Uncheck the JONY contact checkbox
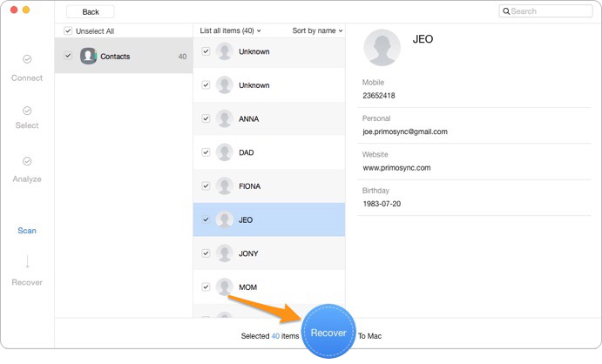Image resolution: width=602 pixels, height=364 pixels. coord(206,253)
